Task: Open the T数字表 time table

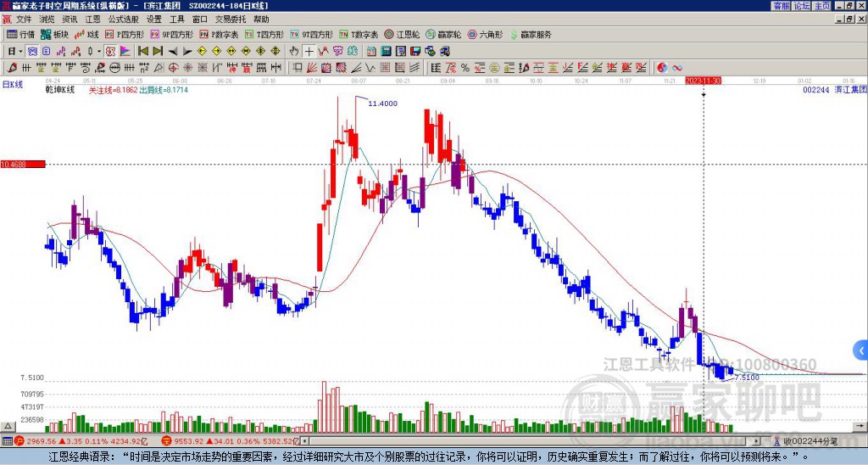Action: click(359, 34)
